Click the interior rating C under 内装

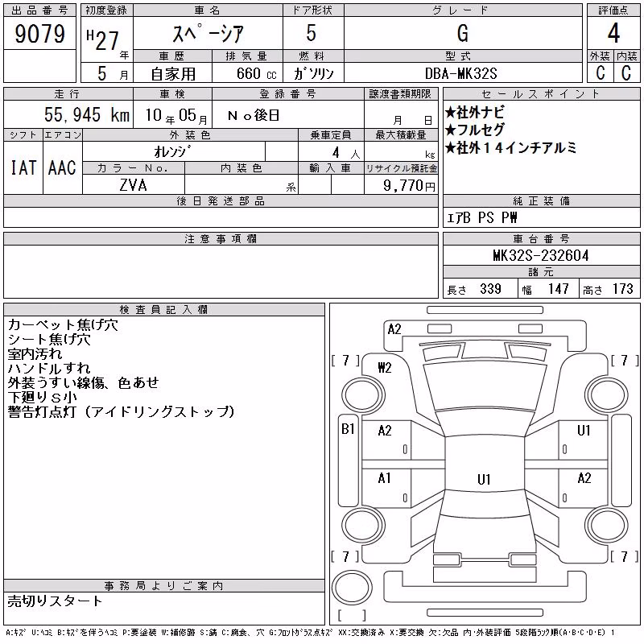click(x=626, y=72)
